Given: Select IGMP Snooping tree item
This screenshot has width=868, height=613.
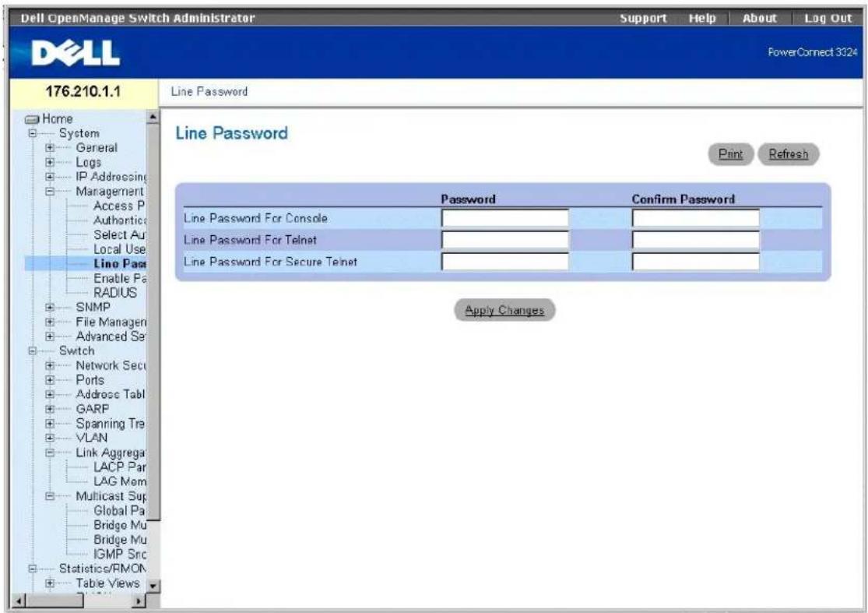Looking at the screenshot, I should (120, 554).
